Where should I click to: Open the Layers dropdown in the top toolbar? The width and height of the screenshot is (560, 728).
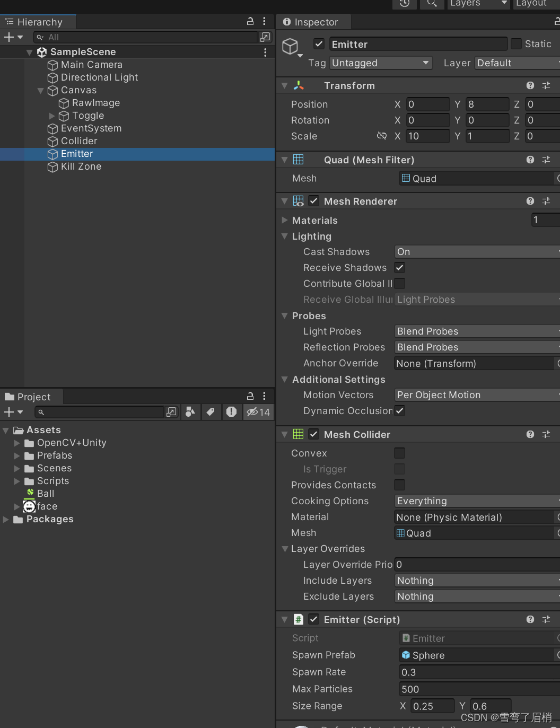478,3
